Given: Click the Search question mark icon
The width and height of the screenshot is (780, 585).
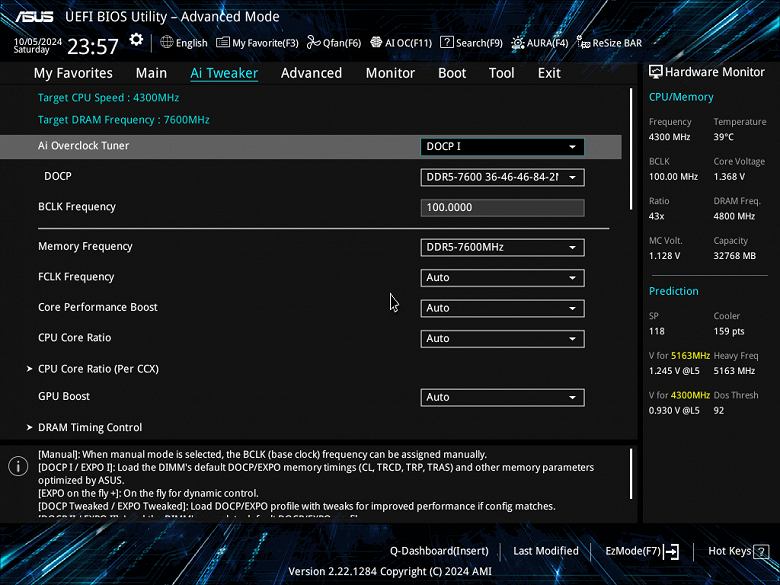Looking at the screenshot, I should (x=447, y=42).
